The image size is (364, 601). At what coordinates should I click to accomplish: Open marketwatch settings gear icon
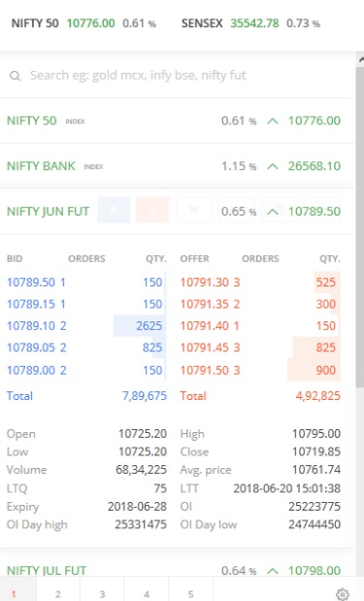tap(343, 593)
